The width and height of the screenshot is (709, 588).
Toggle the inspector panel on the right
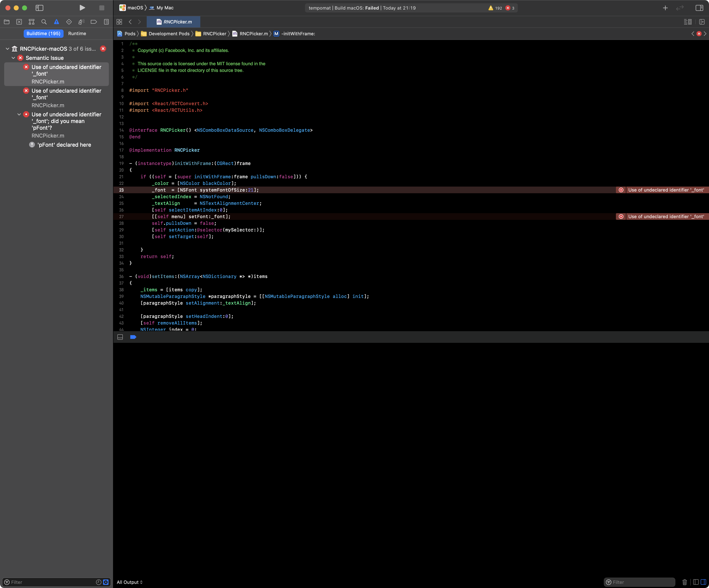pyautogui.click(x=699, y=8)
